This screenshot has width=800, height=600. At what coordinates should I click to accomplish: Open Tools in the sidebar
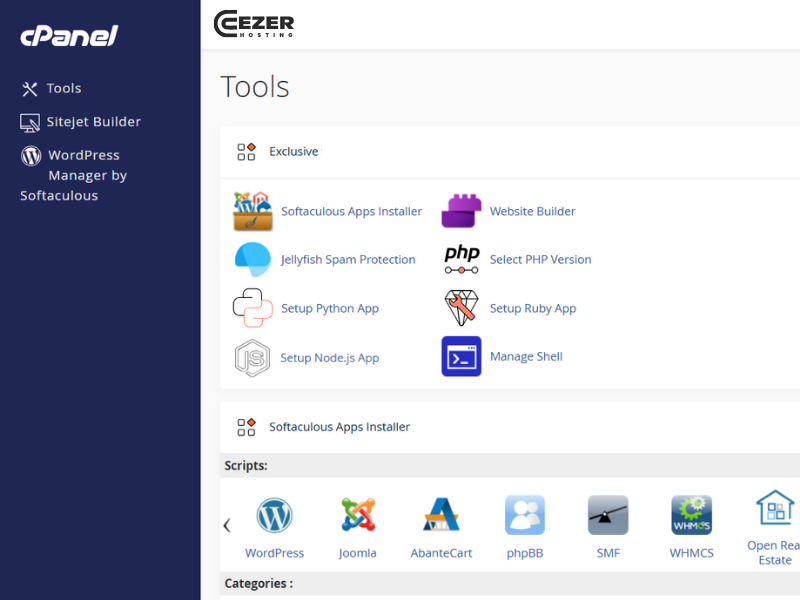coord(63,89)
